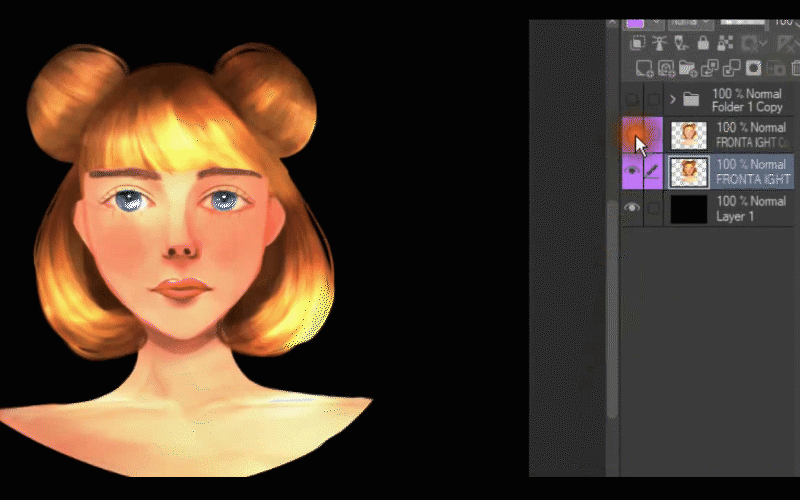Set as reference layer lighthouse icon
Image resolution: width=800 pixels, height=500 pixels.
(659, 43)
